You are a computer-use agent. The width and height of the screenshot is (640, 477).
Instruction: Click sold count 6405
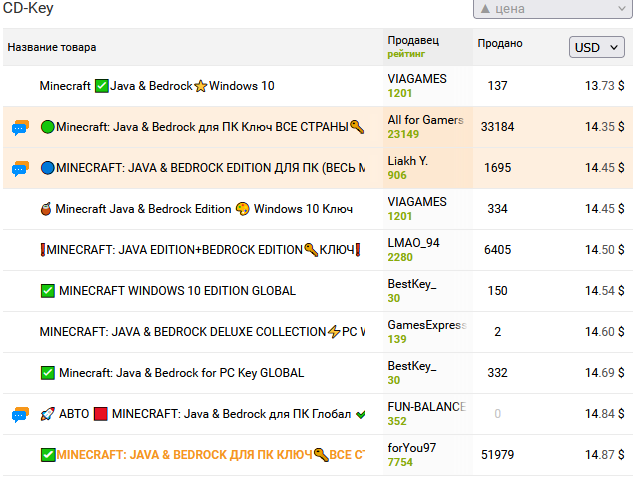click(498, 250)
